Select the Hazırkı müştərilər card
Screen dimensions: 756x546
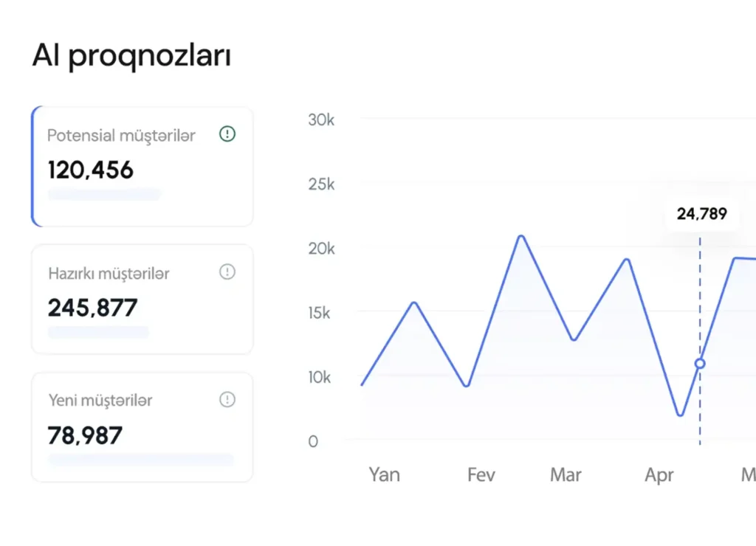tap(143, 300)
